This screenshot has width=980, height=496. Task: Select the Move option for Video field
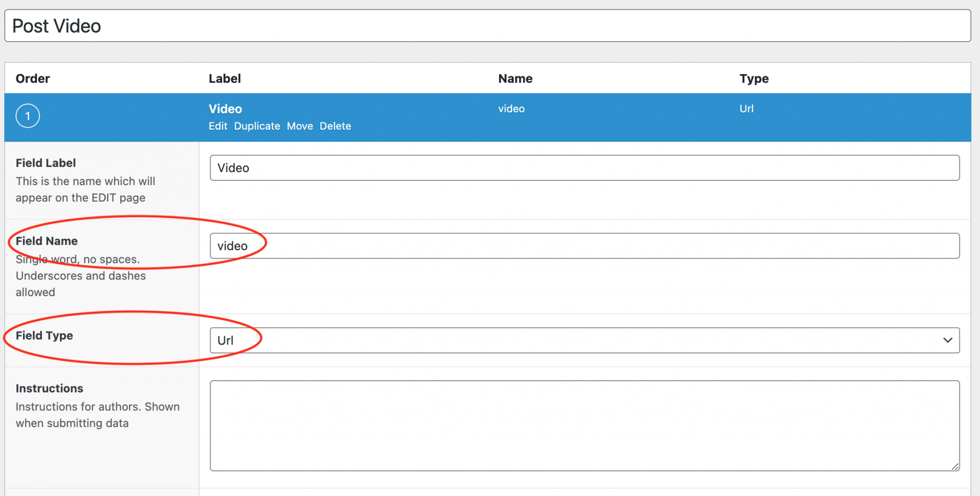[x=300, y=126]
